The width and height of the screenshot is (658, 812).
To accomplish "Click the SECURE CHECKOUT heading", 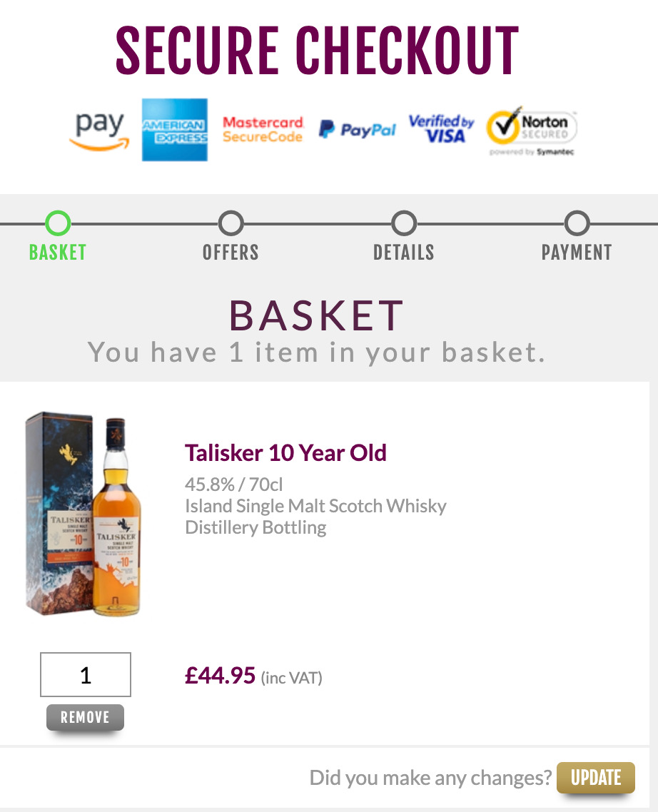I will (317, 49).
